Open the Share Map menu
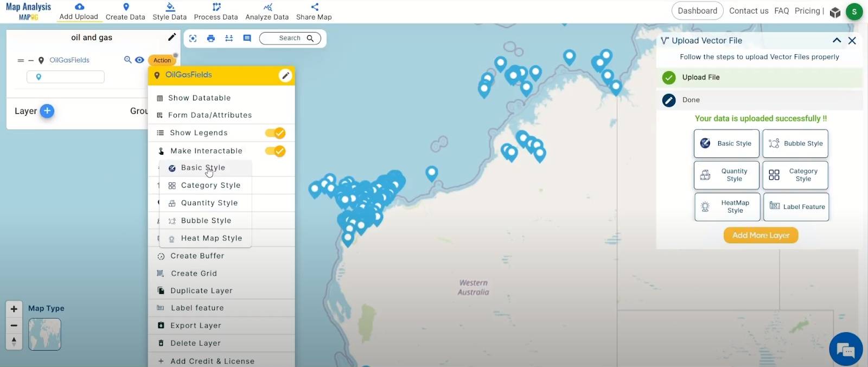The width and height of the screenshot is (868, 367). coord(314,11)
